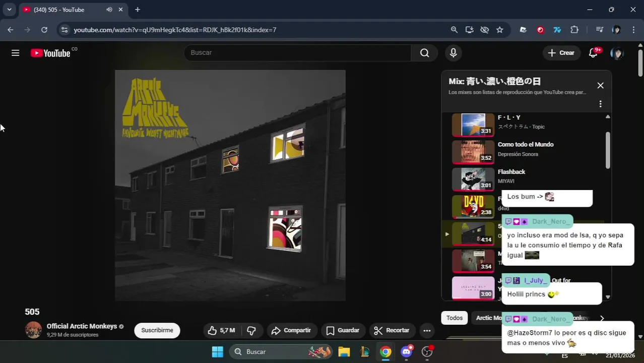The height and width of the screenshot is (363, 644).
Task: Click the Compartir share button
Action: [x=291, y=330]
